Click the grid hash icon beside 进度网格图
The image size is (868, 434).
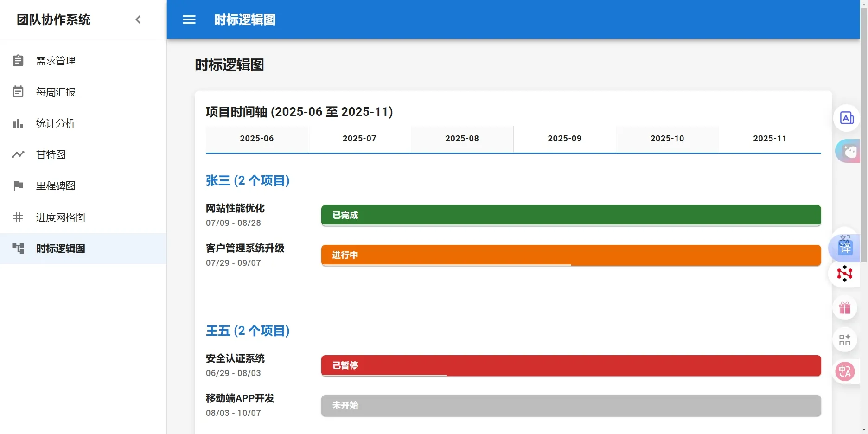pos(18,217)
